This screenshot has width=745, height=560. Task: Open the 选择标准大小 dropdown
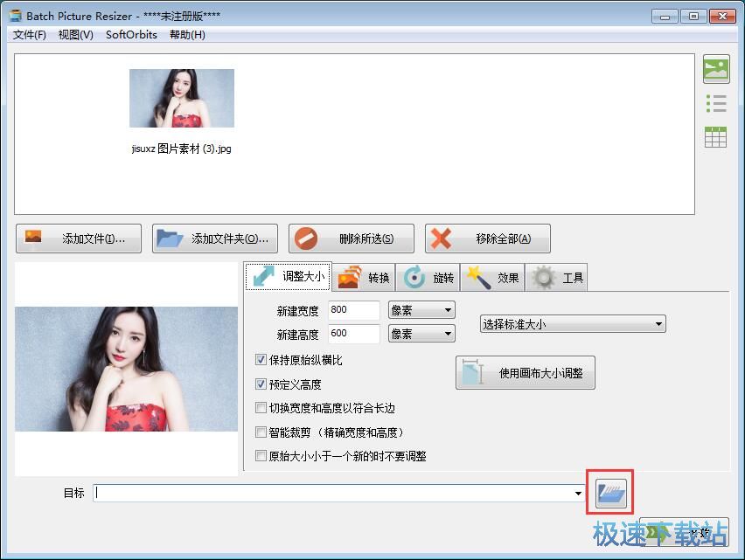(572, 323)
